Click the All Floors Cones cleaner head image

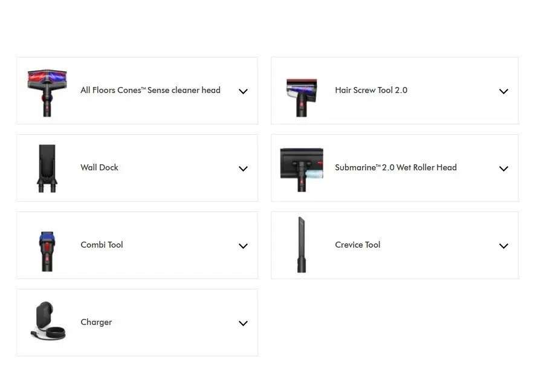[47, 92]
